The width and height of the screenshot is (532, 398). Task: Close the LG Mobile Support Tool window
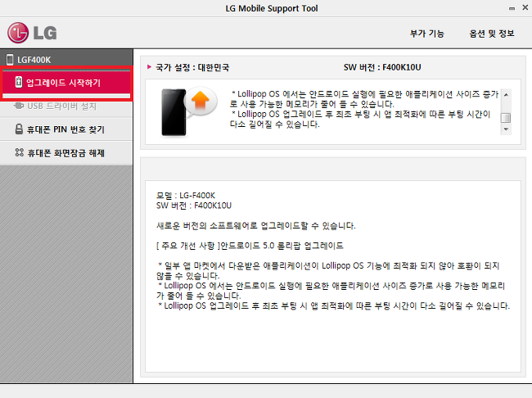click(525, 7)
